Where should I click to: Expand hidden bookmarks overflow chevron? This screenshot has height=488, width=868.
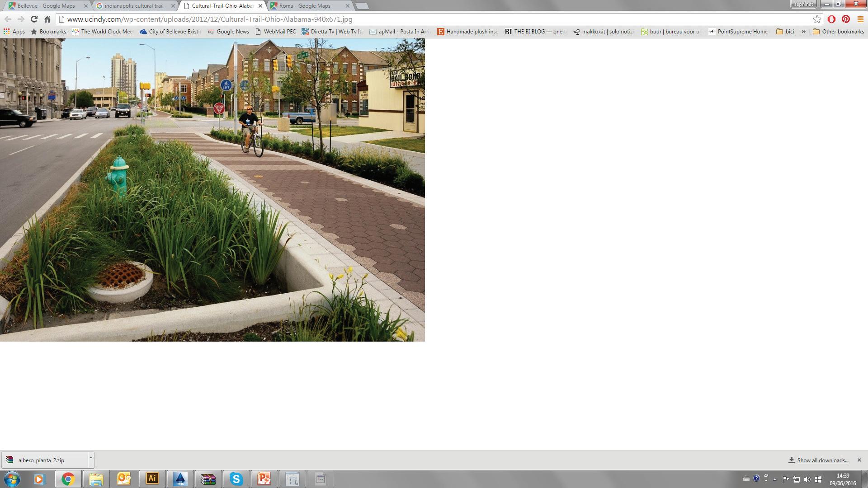803,32
